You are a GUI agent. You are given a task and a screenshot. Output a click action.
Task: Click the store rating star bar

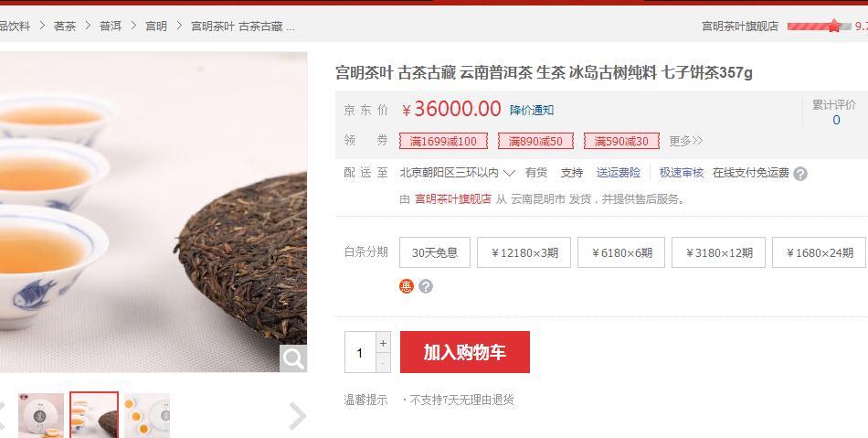click(819, 26)
